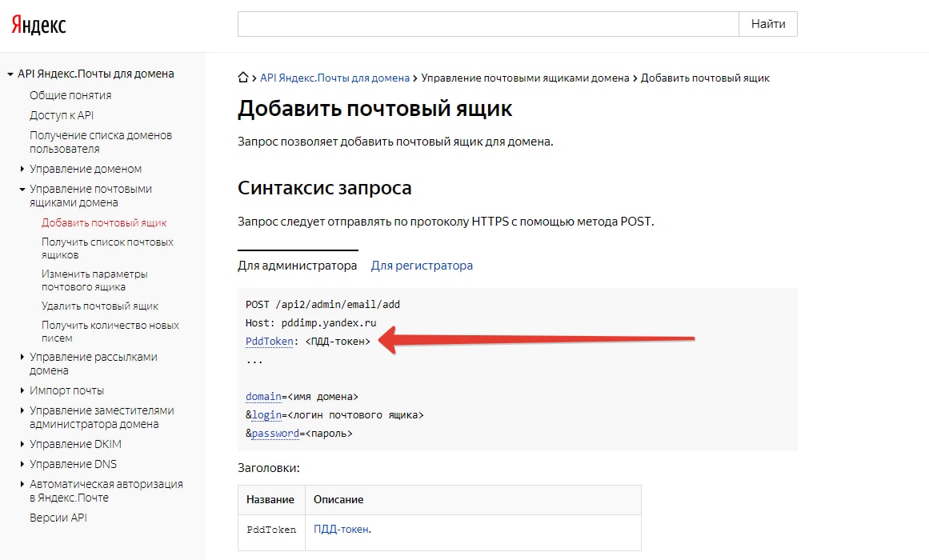Open Управление заместителями администратора домена section
The height and width of the screenshot is (560, 929).
(x=102, y=417)
